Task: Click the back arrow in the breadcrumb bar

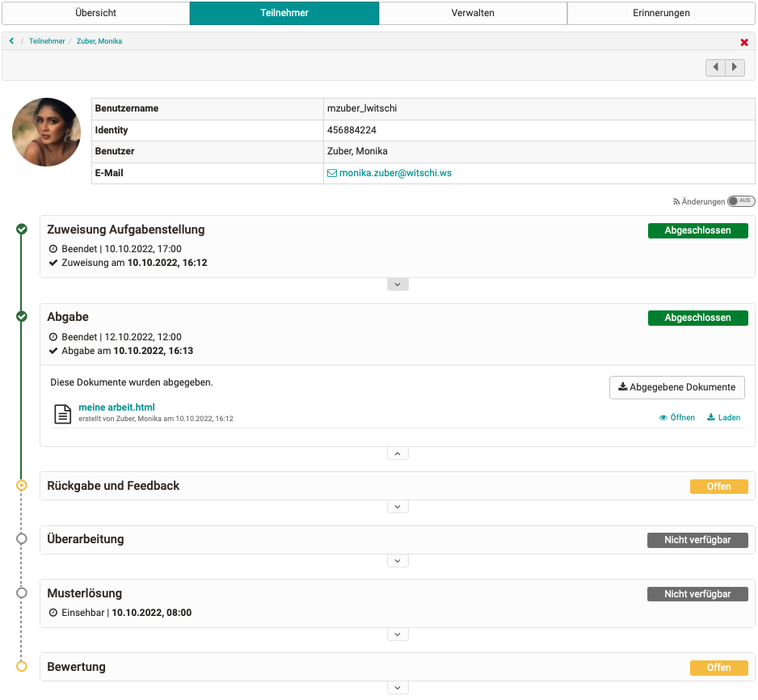Action: [11, 40]
